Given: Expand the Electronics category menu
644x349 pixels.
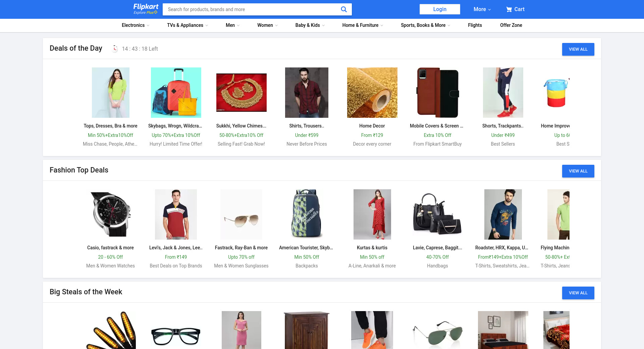Looking at the screenshot, I should (x=135, y=25).
